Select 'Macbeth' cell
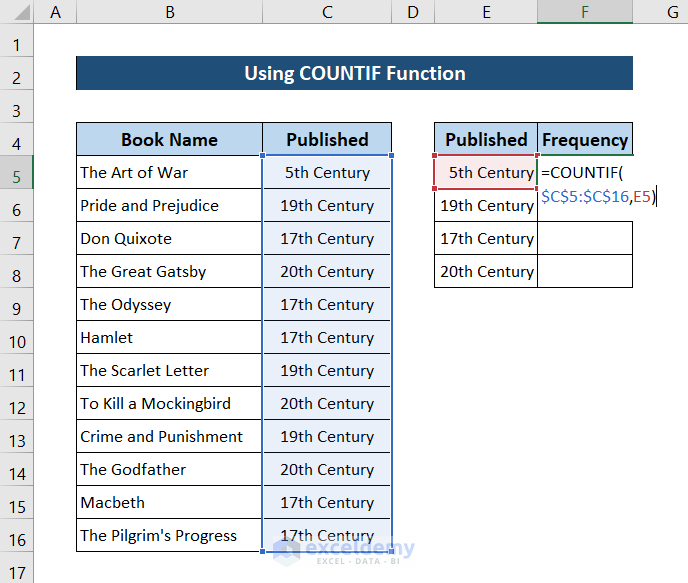Viewport: 688px width, 583px height. [170, 502]
